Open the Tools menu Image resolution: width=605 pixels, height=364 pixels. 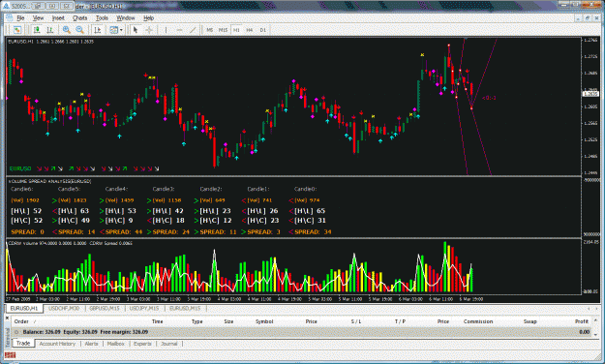click(102, 18)
